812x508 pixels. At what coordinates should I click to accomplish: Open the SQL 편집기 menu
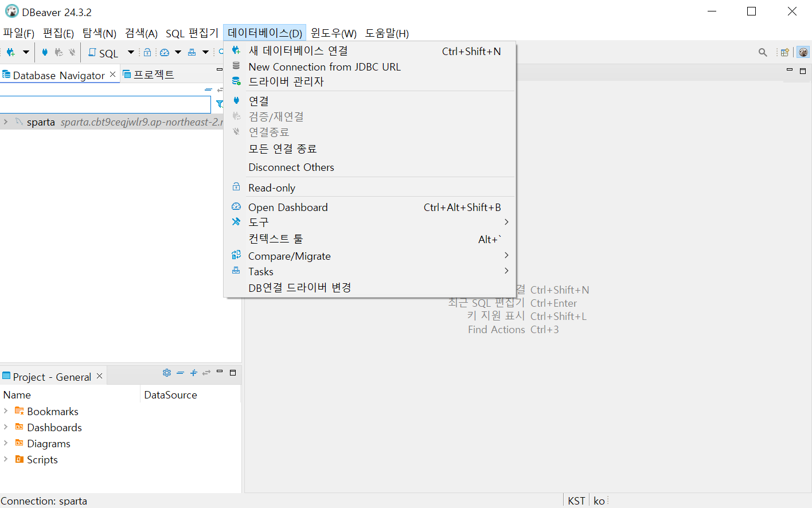192,33
